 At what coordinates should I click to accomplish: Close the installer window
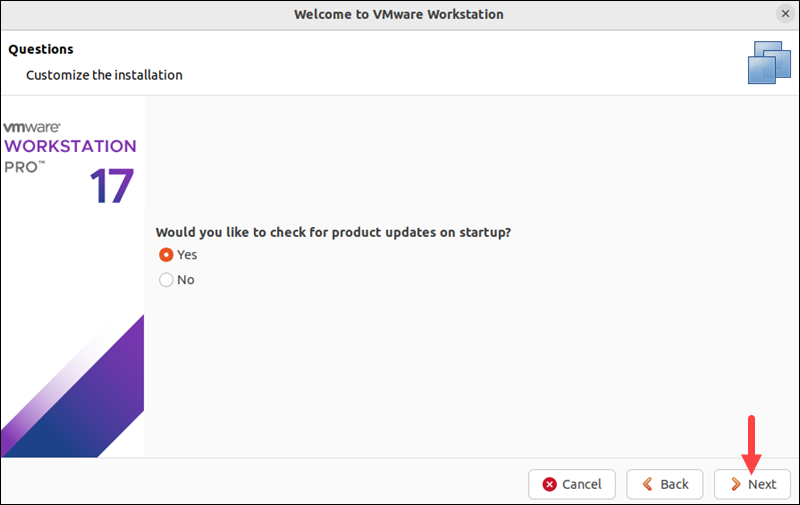(x=785, y=14)
